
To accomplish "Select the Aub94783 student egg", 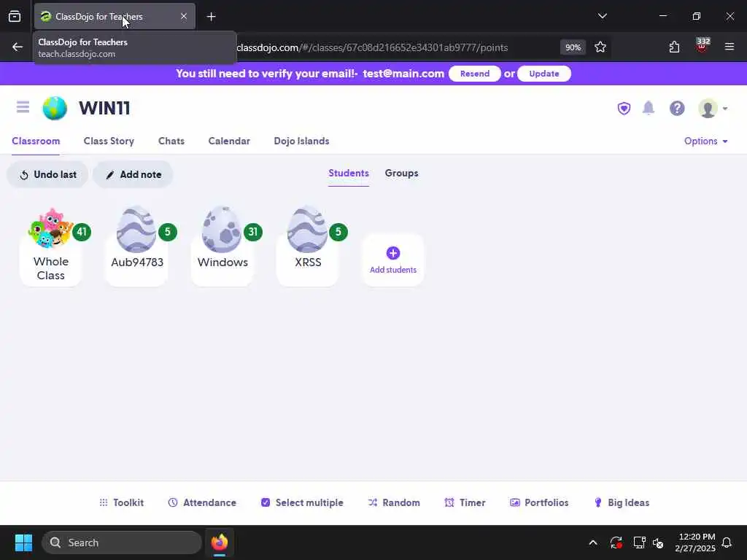I will tap(136, 230).
